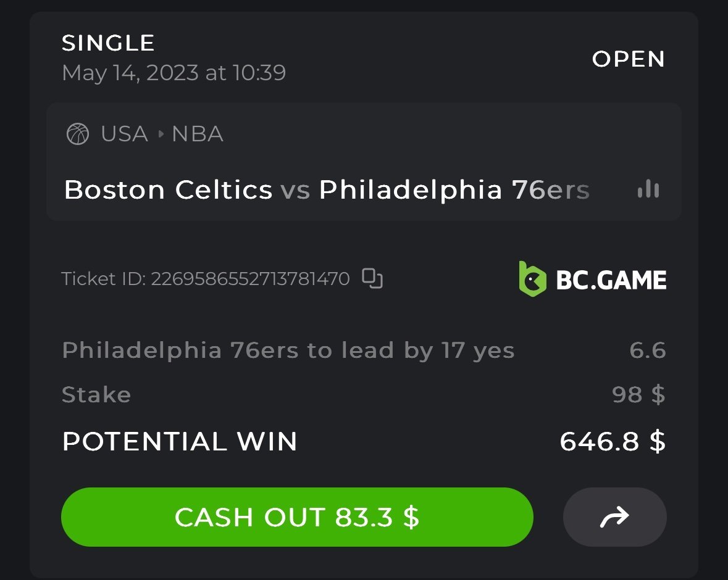The image size is (728, 580).
Task: Click the POTENTIAL WIN label
Action: tap(180, 441)
